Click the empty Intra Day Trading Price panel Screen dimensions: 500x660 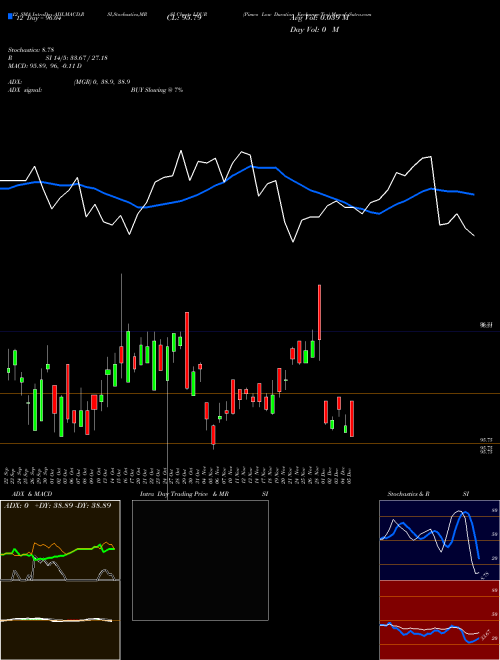point(200,560)
